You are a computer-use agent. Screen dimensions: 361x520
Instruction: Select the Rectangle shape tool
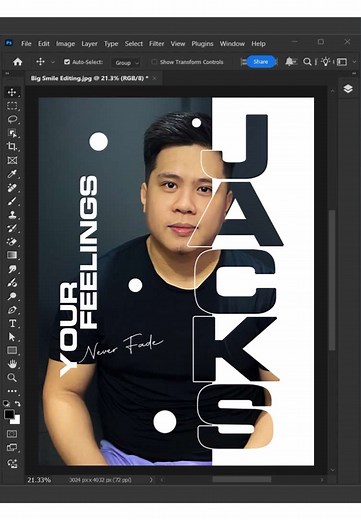tap(12, 350)
